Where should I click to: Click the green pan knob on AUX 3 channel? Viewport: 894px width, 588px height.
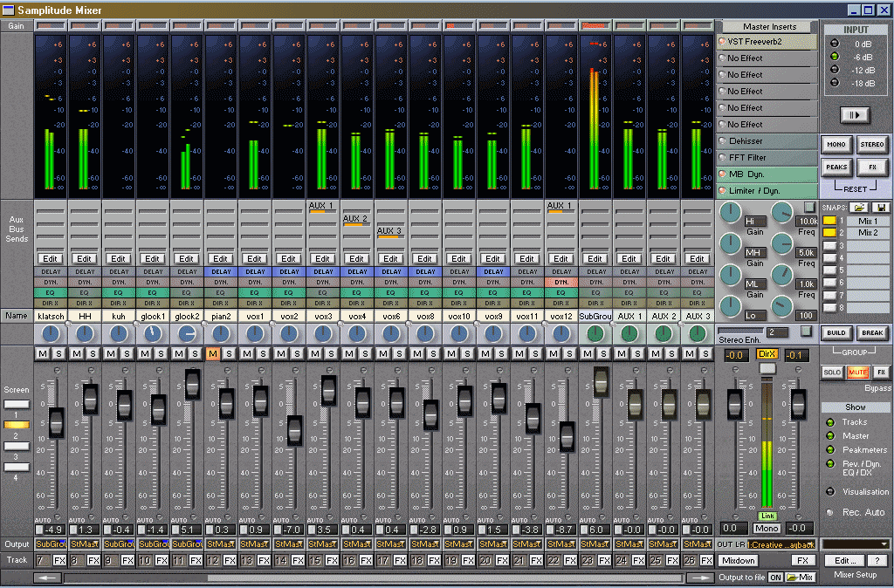click(698, 333)
